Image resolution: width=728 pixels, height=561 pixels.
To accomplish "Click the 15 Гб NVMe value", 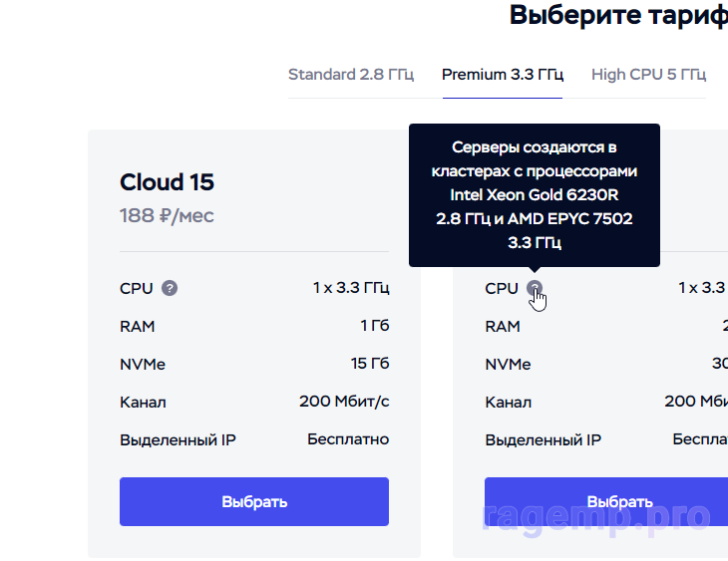I will point(369,364).
